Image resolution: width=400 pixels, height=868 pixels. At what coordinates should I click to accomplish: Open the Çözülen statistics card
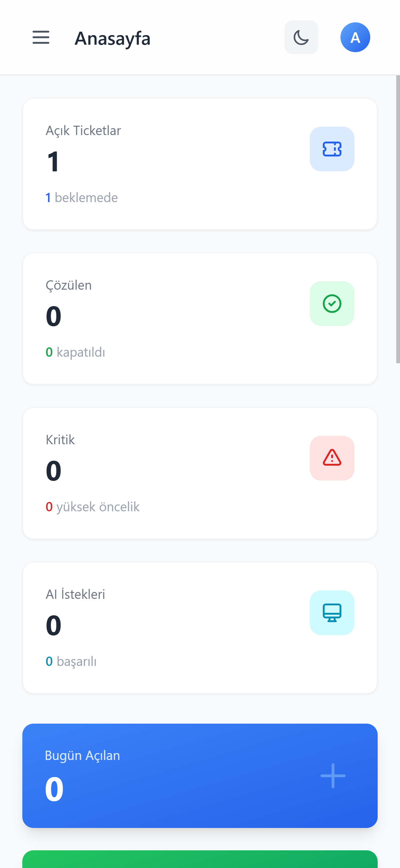200,318
